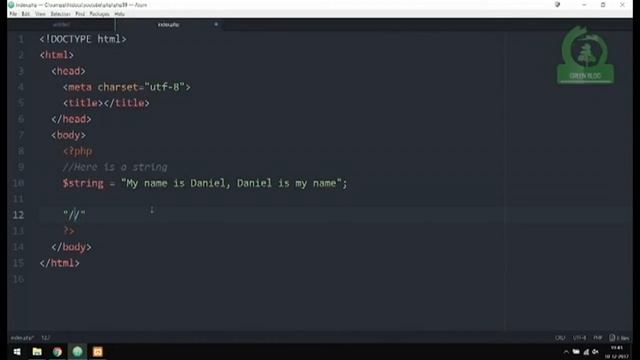Click the opening <html> tag

(57, 55)
